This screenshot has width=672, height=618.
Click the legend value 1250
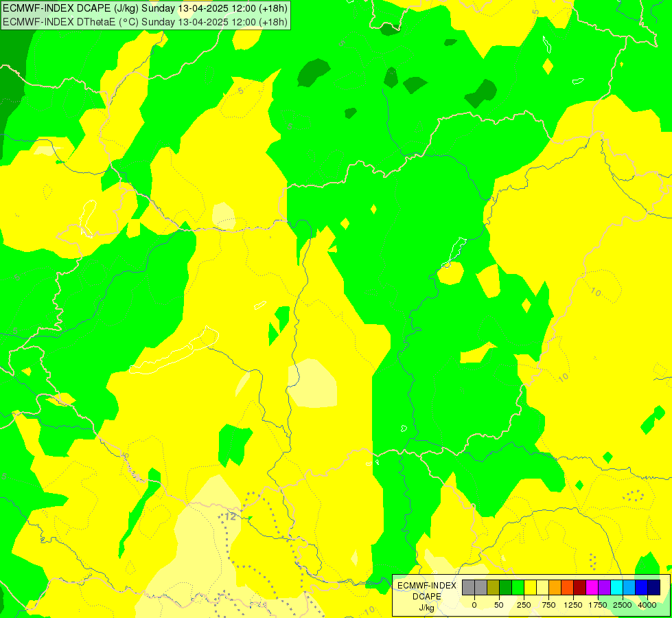click(573, 605)
